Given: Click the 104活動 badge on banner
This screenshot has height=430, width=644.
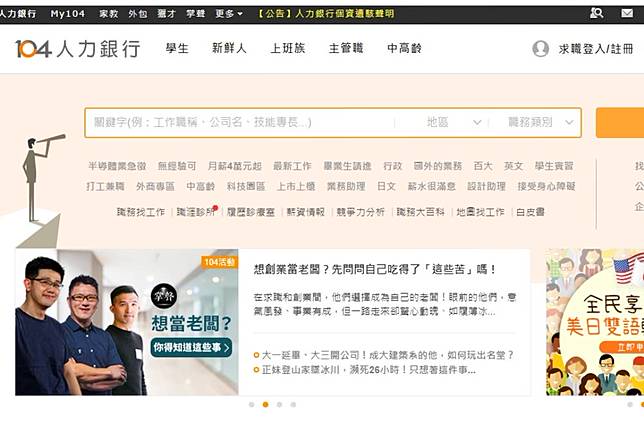Looking at the screenshot, I should coord(220,262).
